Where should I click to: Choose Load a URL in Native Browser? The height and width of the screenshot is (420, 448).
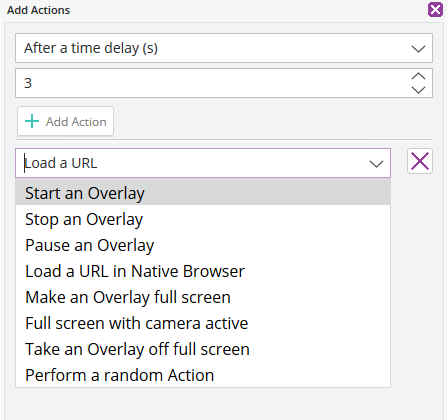(x=203, y=271)
